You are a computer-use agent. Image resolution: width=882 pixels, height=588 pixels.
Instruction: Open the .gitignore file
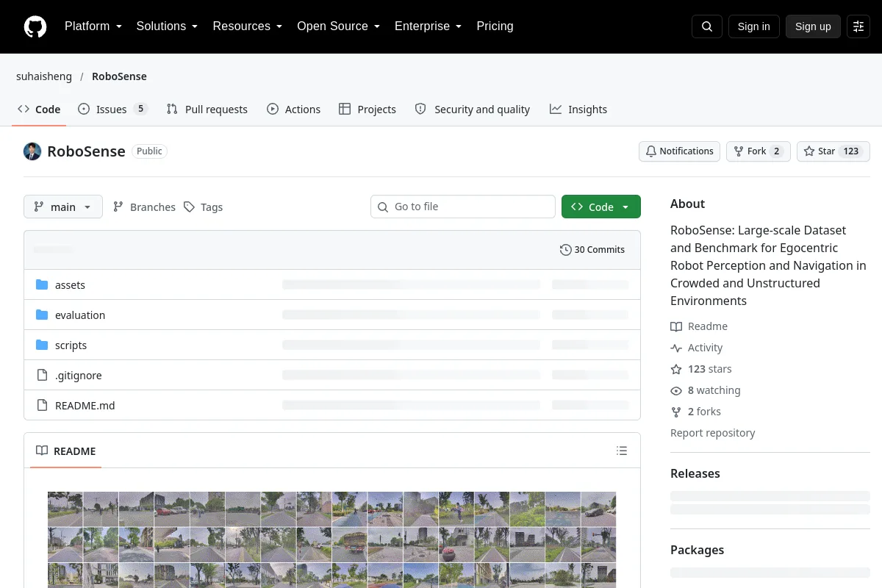pos(78,376)
